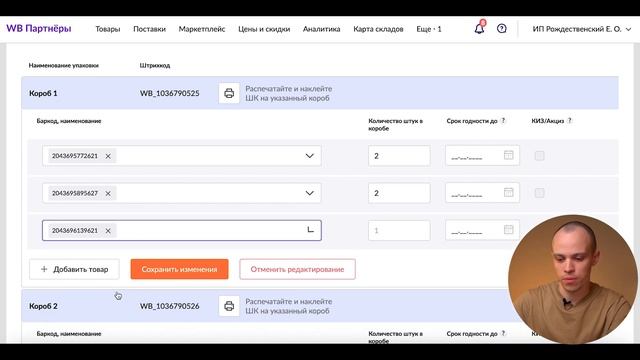This screenshot has width=640, height=360.
Task: Click the Короб 2 header label
Action: pyautogui.click(x=43, y=306)
